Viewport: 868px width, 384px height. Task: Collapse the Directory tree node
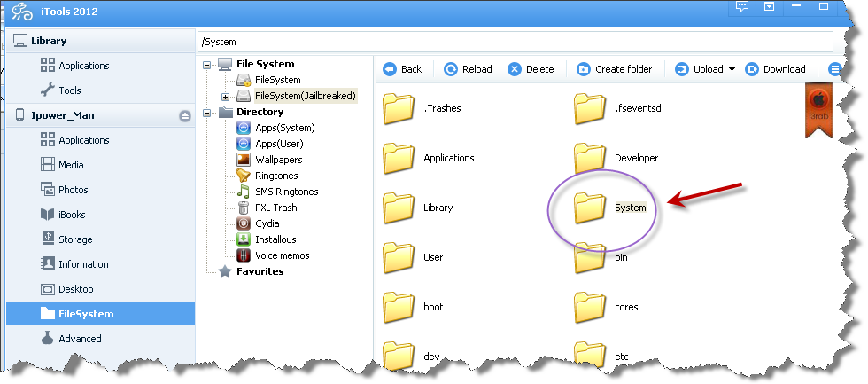pos(207,113)
